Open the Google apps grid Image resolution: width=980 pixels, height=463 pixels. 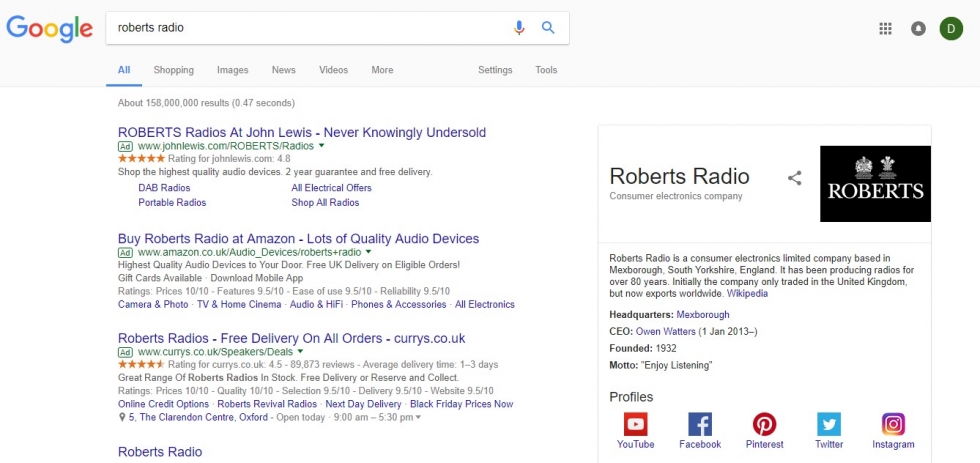pyautogui.click(x=885, y=28)
